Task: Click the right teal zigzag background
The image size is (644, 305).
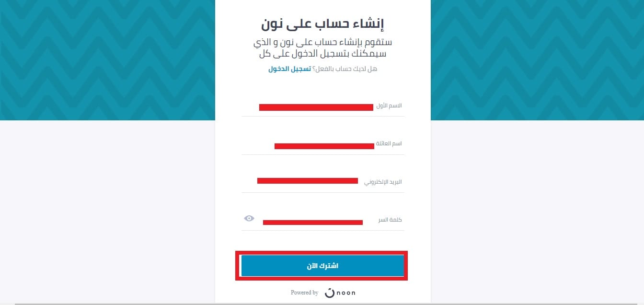Action: tap(537, 60)
